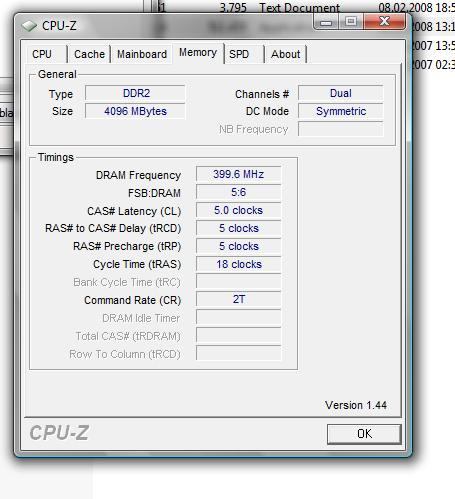Viewport: 455px width, 499px height.
Task: Click the empty DRAM Idle Timer field
Action: (239, 317)
